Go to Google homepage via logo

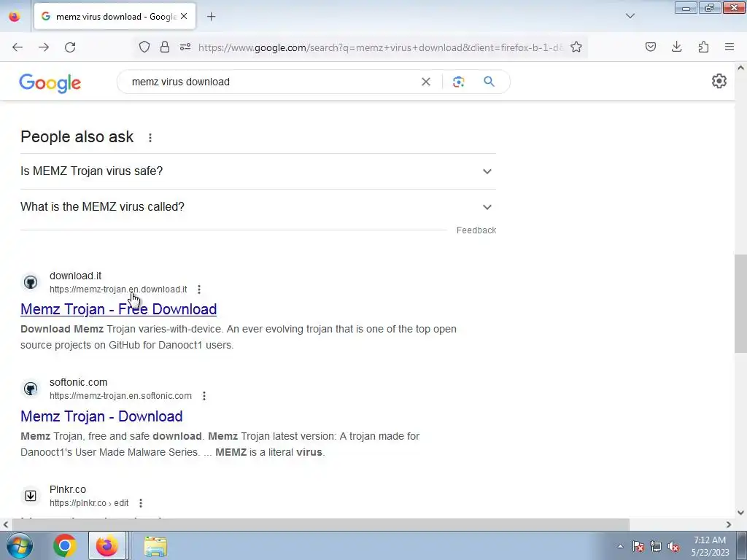point(50,83)
